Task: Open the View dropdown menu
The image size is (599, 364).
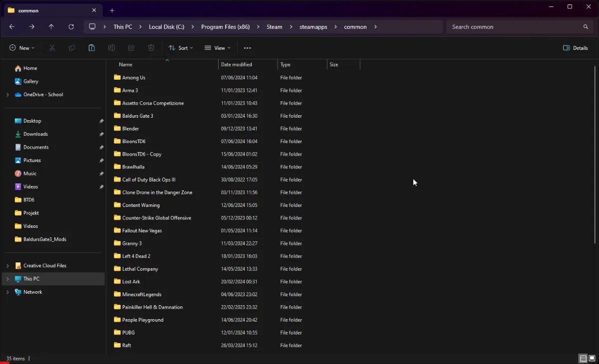Action: click(217, 47)
